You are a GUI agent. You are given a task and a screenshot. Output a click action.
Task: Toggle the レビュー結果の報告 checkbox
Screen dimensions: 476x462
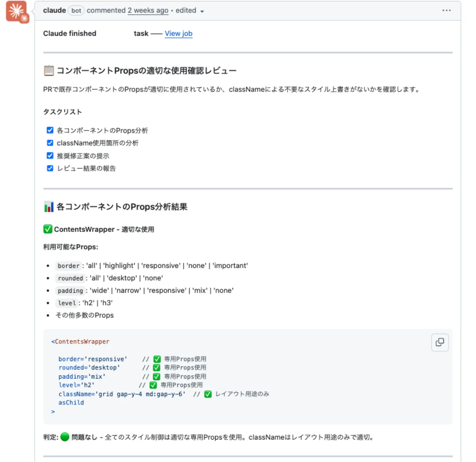pos(50,168)
